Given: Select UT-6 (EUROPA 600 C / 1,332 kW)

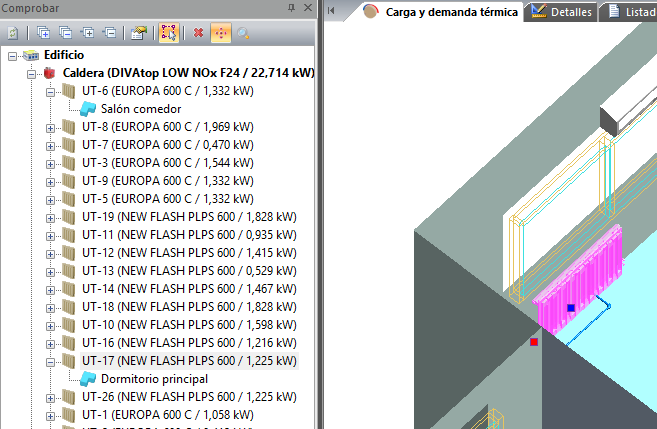Looking at the screenshot, I should pos(168,91).
